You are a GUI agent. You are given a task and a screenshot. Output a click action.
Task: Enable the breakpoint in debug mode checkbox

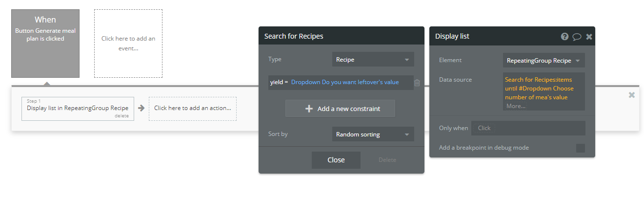(x=581, y=148)
